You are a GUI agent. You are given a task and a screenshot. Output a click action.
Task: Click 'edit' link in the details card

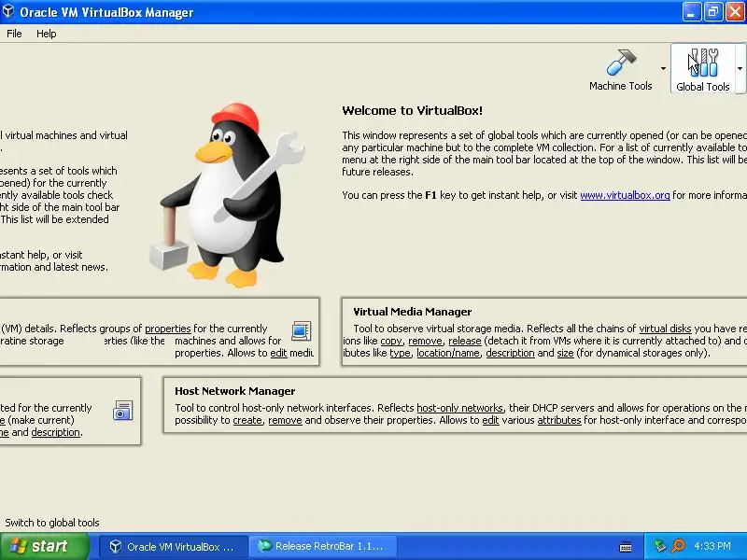pos(278,353)
